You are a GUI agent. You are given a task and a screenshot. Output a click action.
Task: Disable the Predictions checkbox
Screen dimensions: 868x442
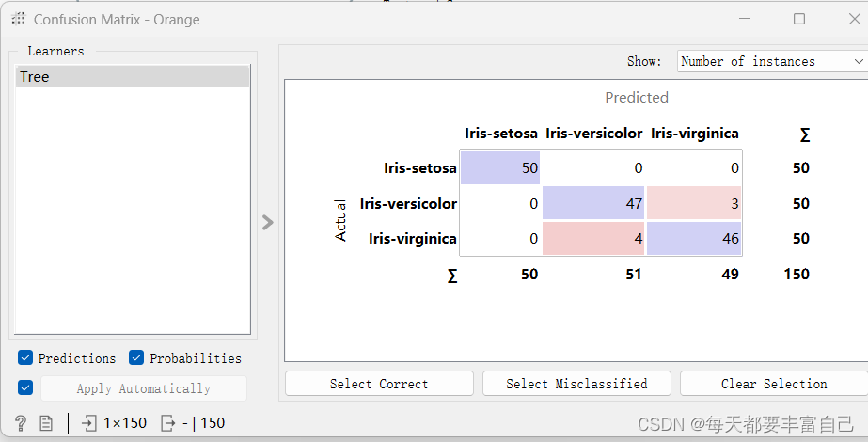[25, 358]
